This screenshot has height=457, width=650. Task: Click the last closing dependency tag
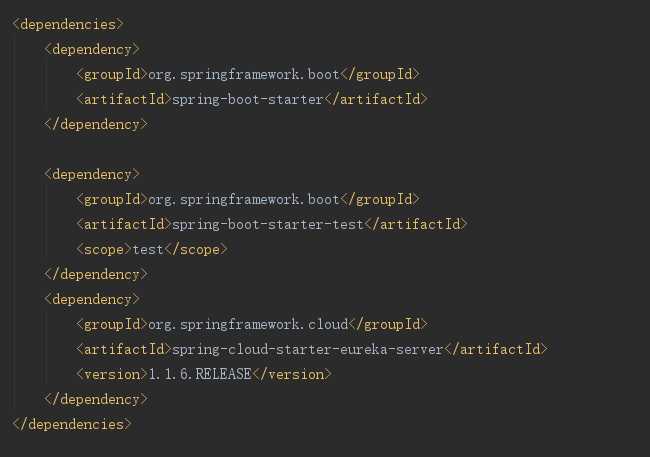pyautogui.click(x=96, y=399)
